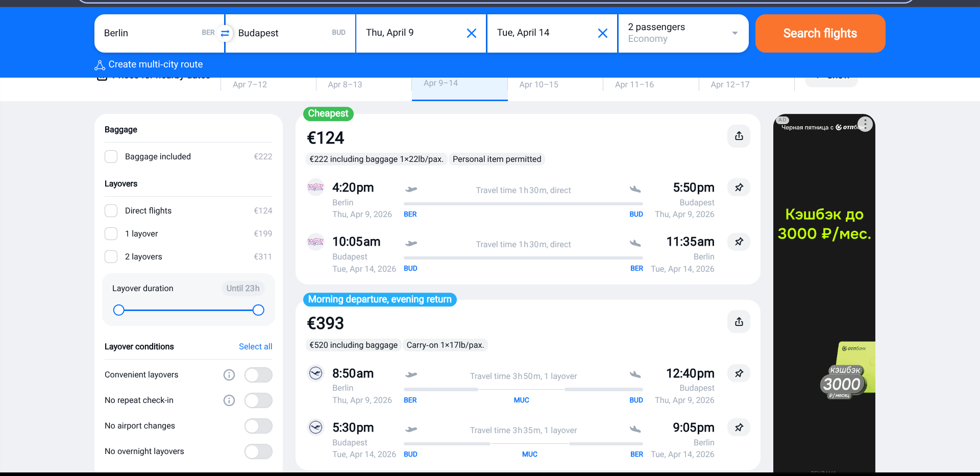Pin the 8:50am Berlin Lufthansa flight

739,373
